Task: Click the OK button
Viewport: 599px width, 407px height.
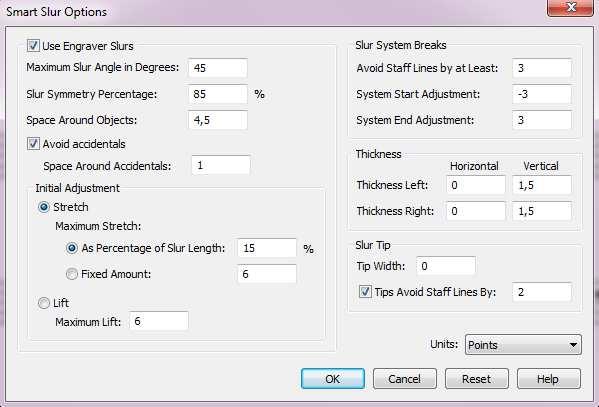Action: pos(333,379)
